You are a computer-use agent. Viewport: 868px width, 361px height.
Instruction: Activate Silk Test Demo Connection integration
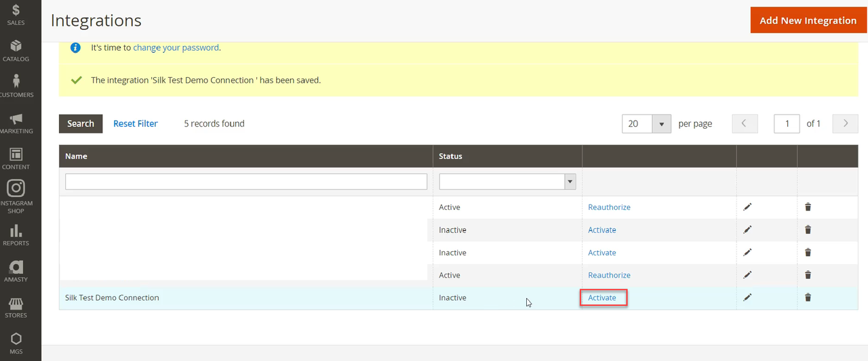602,297
